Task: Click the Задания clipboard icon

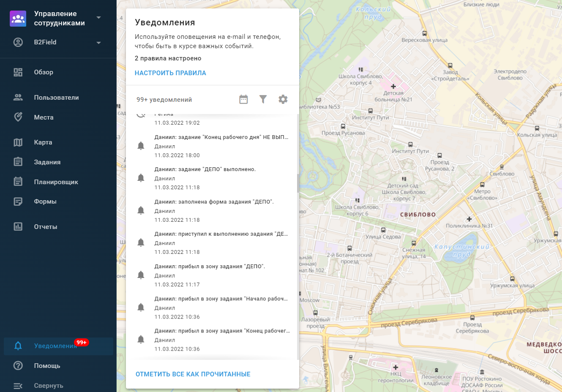Action: (x=18, y=162)
